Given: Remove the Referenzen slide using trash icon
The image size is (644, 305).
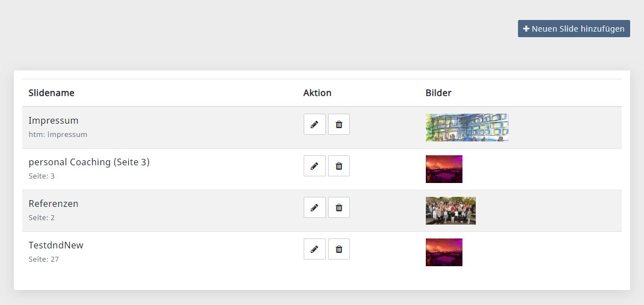Looking at the screenshot, I should (x=339, y=207).
